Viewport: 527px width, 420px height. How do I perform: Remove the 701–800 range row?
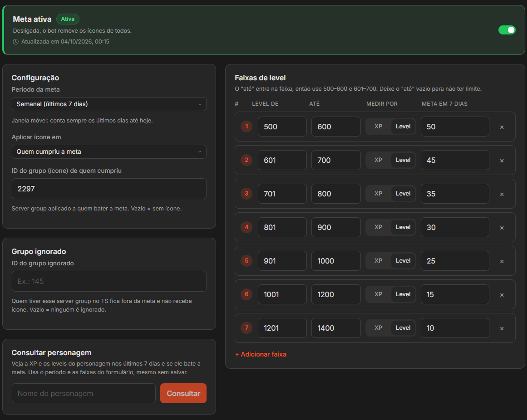502,194
